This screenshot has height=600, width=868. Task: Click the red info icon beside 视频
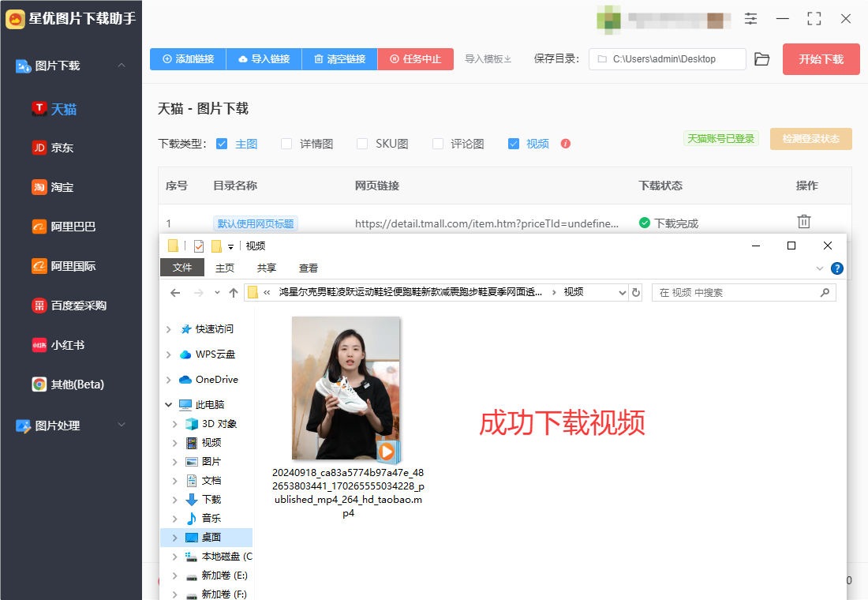565,144
